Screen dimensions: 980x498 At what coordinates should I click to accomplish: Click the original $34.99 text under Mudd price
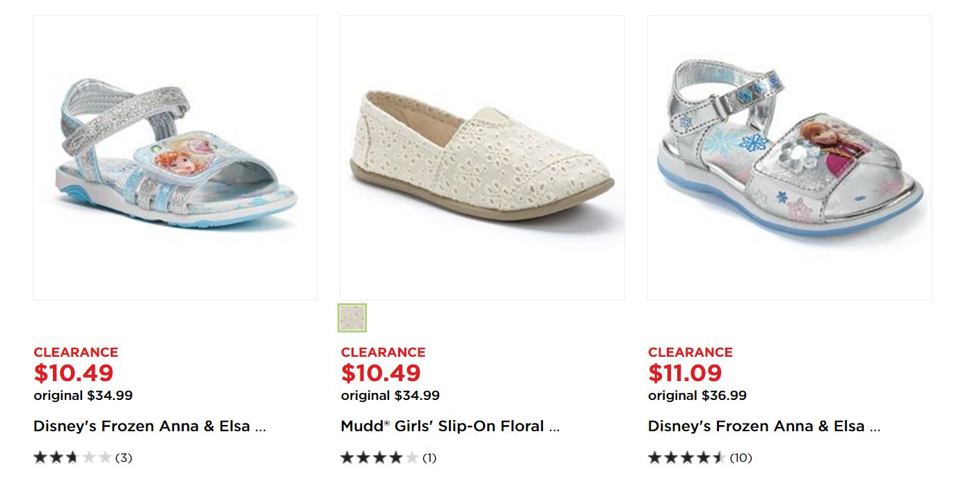(x=390, y=396)
